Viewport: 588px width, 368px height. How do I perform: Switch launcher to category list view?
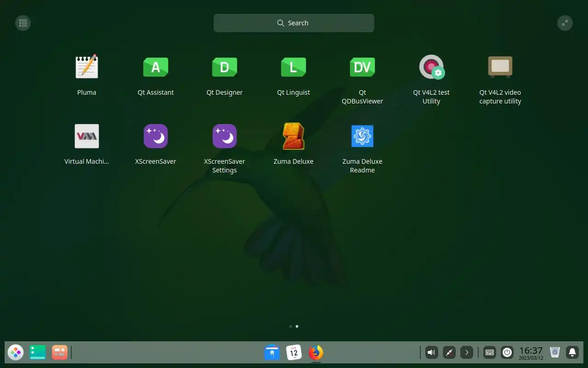click(23, 23)
